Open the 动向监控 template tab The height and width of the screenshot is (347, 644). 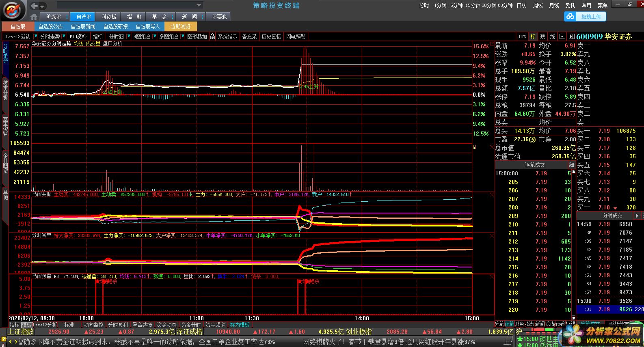(x=93, y=325)
